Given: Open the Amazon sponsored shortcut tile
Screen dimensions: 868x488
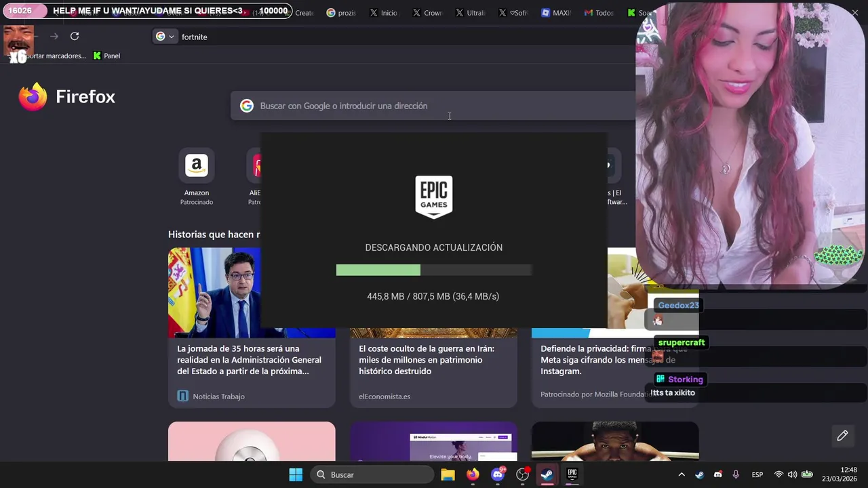Looking at the screenshot, I should 197,165.
